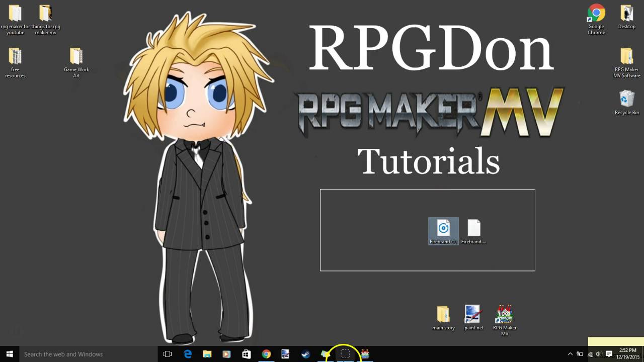
Task: Open the media player taskbar icon
Action: tap(226, 354)
